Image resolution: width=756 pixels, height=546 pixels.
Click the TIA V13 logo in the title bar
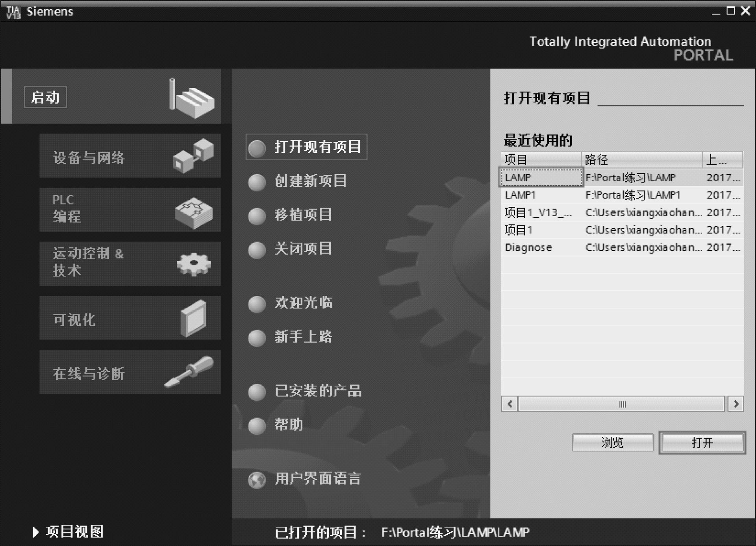point(13,12)
